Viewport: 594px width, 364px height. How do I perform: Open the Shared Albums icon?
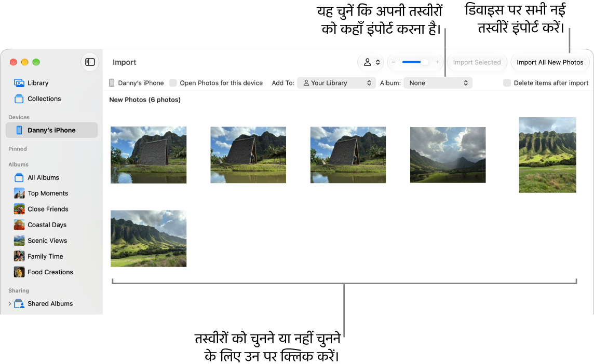(x=19, y=303)
